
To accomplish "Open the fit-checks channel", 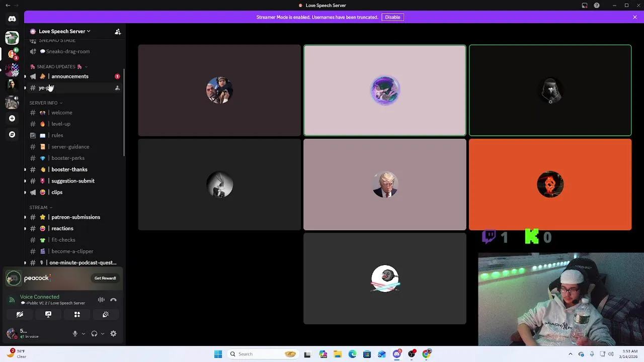I will [x=74, y=240].
